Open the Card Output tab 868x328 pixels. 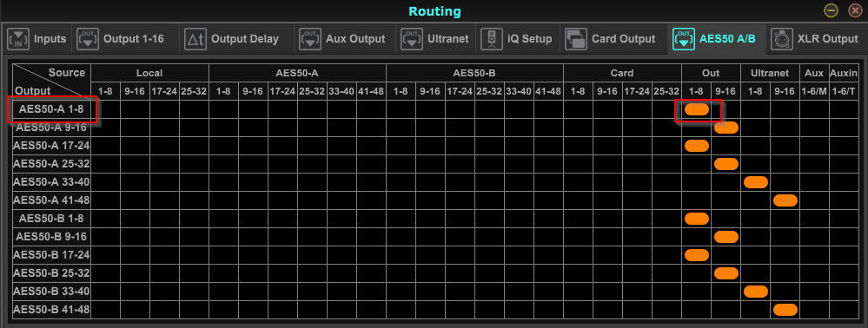623,39
